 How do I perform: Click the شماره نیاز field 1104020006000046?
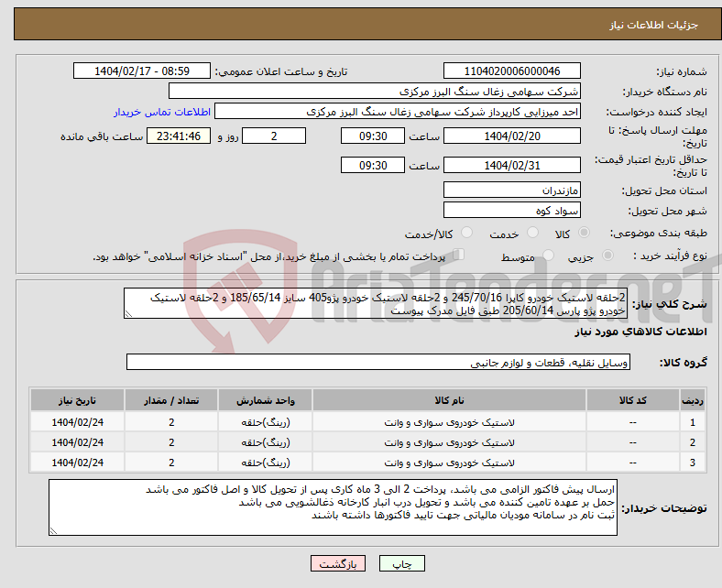511,71
